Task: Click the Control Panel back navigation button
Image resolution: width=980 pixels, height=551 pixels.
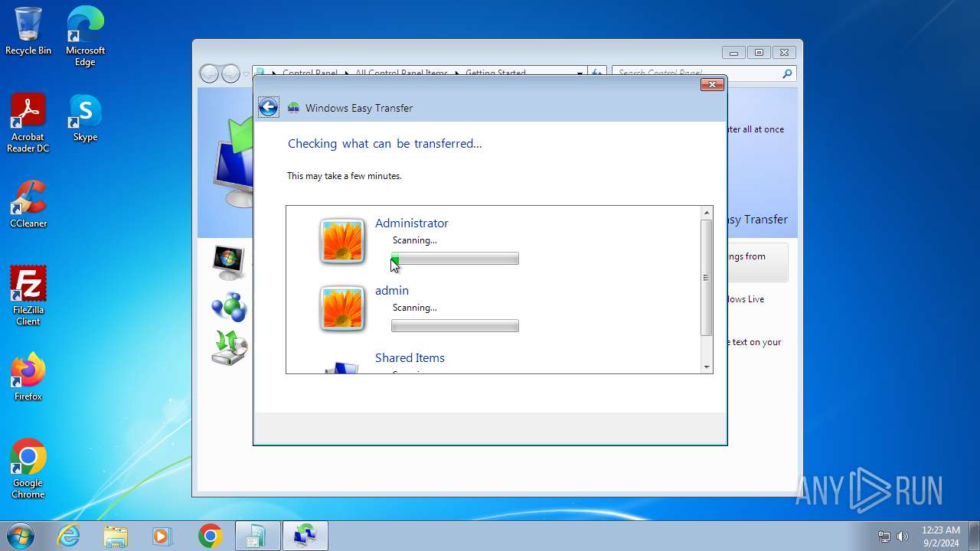Action: (x=209, y=73)
